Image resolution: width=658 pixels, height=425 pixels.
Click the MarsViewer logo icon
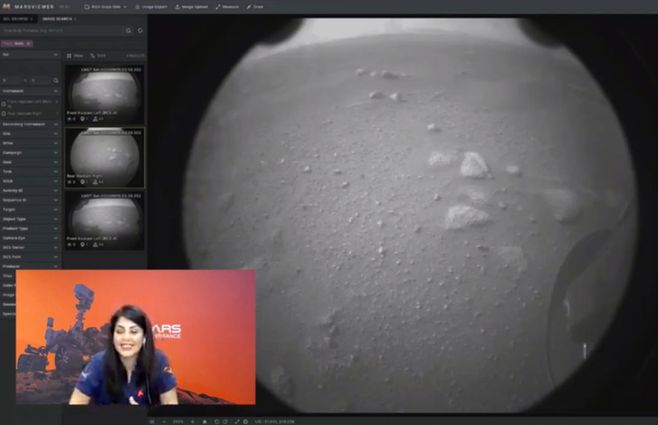coord(6,6)
